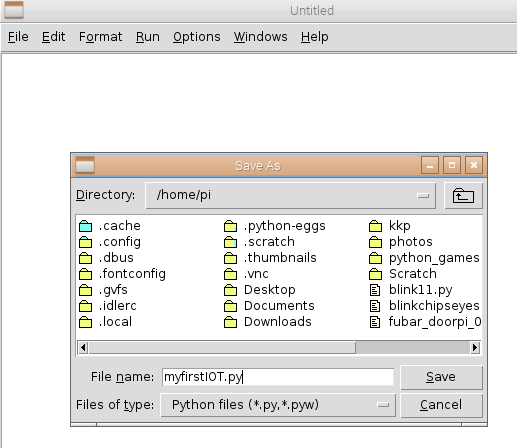Image resolution: width=517 pixels, height=448 pixels.
Task: Click the kkp folder name
Action: pos(400,226)
